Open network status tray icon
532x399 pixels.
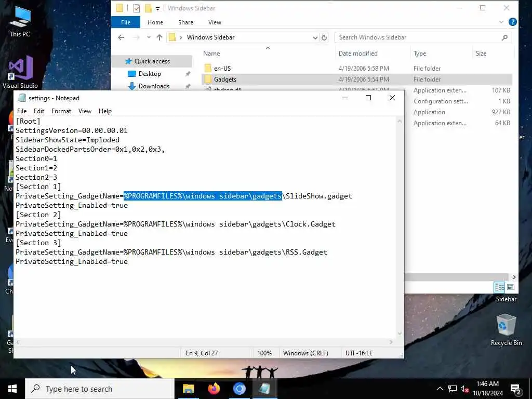[453, 389]
